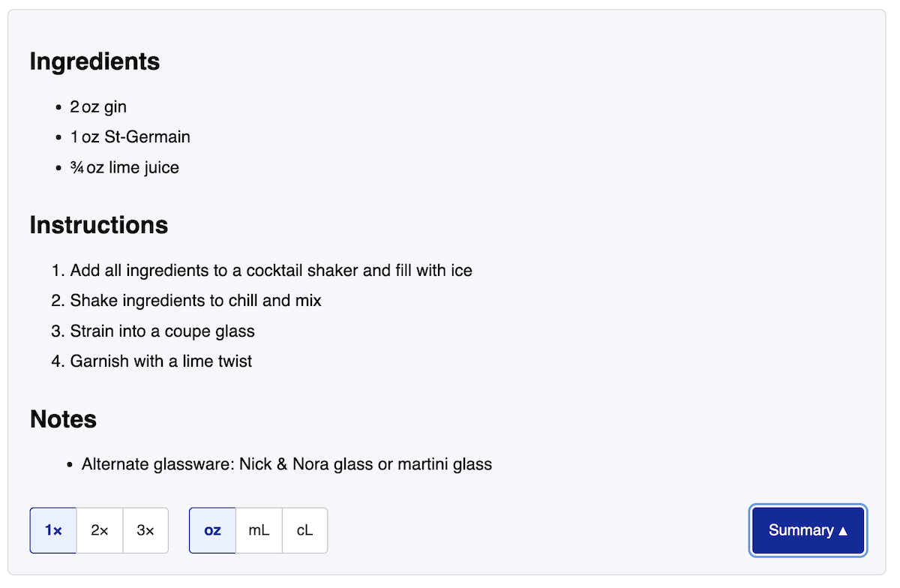Select the 2 oz gin ingredient
The width and height of the screenshot is (900, 588).
click(98, 107)
